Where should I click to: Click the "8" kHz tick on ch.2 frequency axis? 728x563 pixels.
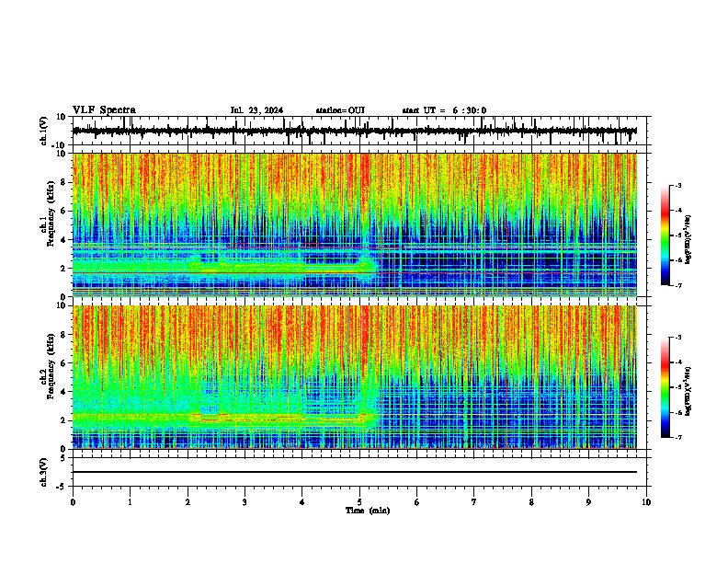63,335
